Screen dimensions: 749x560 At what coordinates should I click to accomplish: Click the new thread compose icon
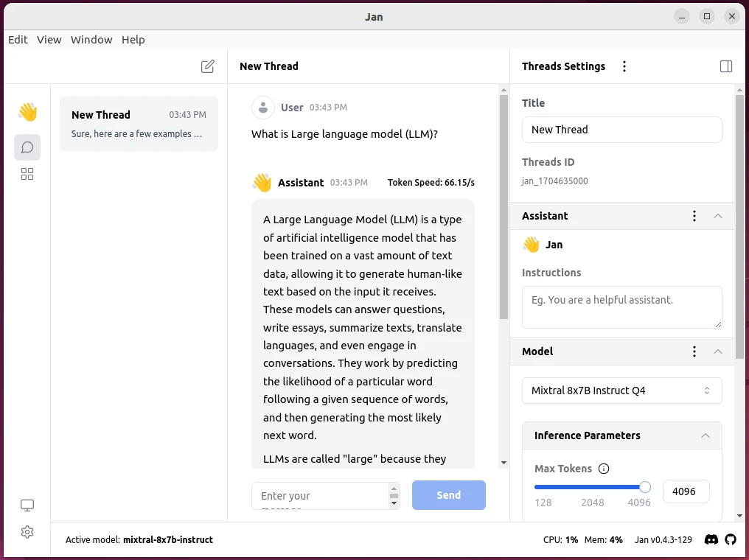pos(208,66)
